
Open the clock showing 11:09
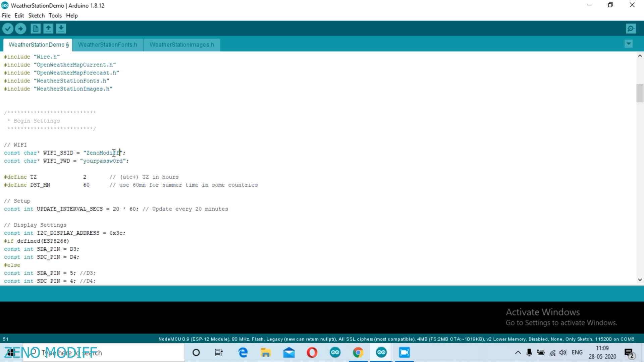(602, 353)
